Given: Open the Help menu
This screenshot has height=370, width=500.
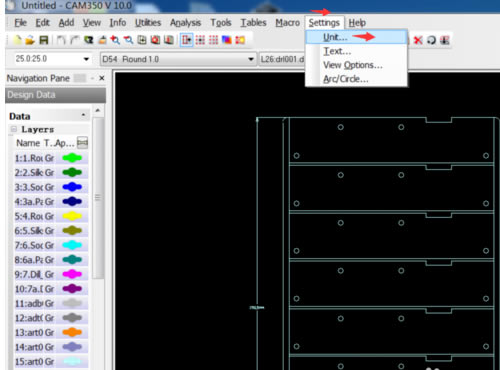Looking at the screenshot, I should [x=357, y=23].
